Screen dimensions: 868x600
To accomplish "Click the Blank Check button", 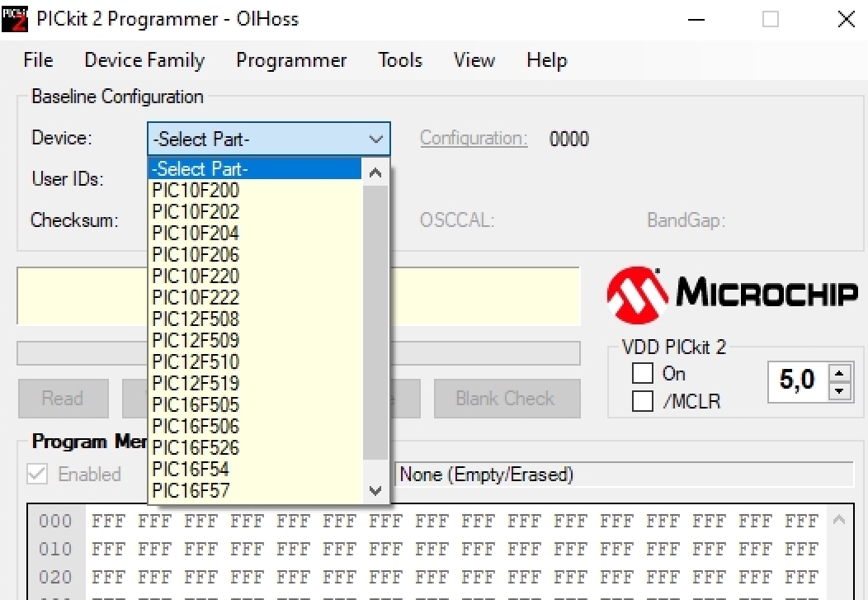I will pyautogui.click(x=507, y=399).
